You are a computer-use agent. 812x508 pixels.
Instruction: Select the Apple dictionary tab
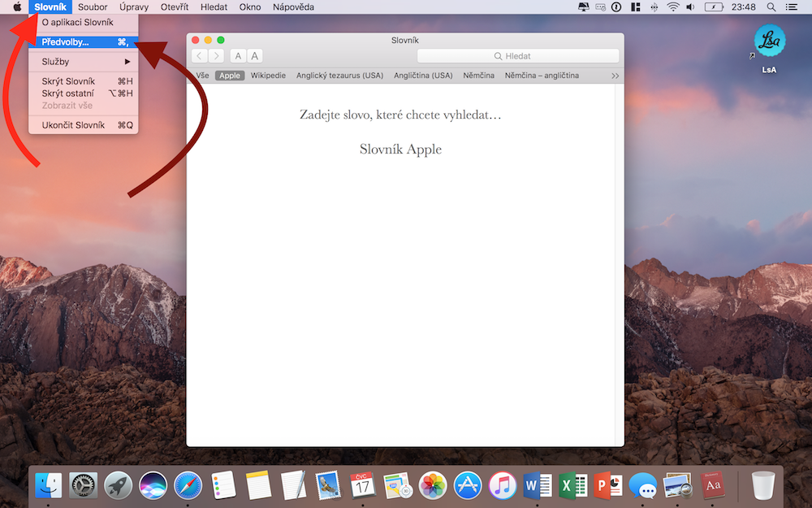point(230,75)
